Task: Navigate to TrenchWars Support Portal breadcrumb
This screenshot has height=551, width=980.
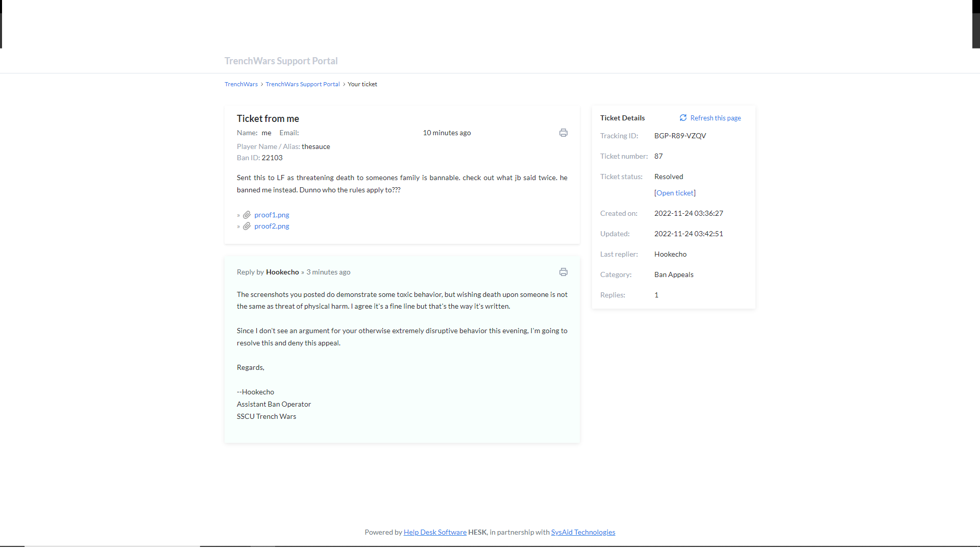Action: coord(302,84)
